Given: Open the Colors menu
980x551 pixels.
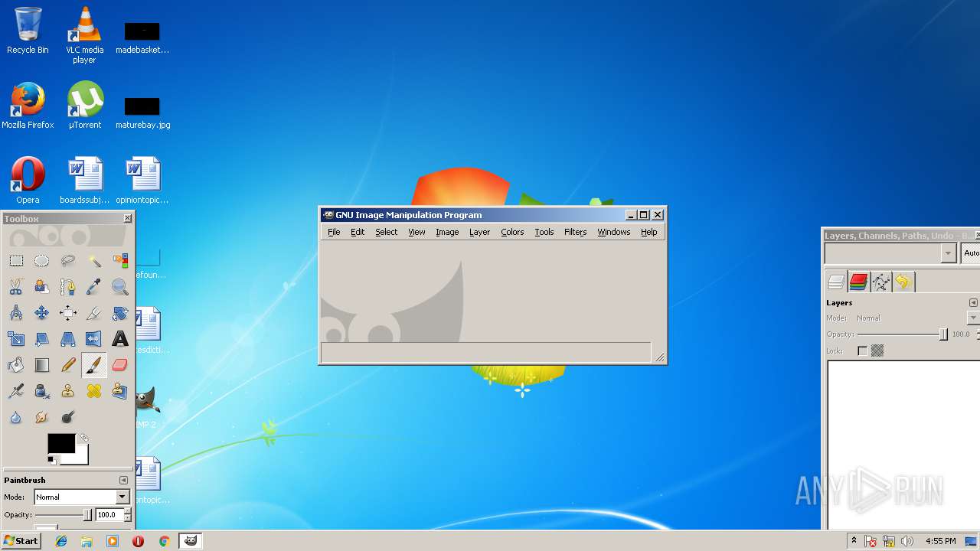Looking at the screenshot, I should [512, 232].
